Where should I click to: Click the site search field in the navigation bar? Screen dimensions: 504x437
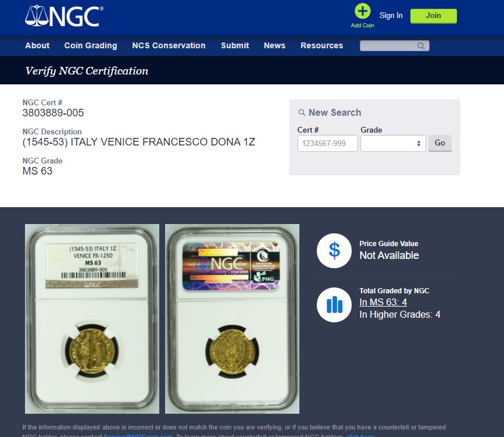click(x=394, y=46)
